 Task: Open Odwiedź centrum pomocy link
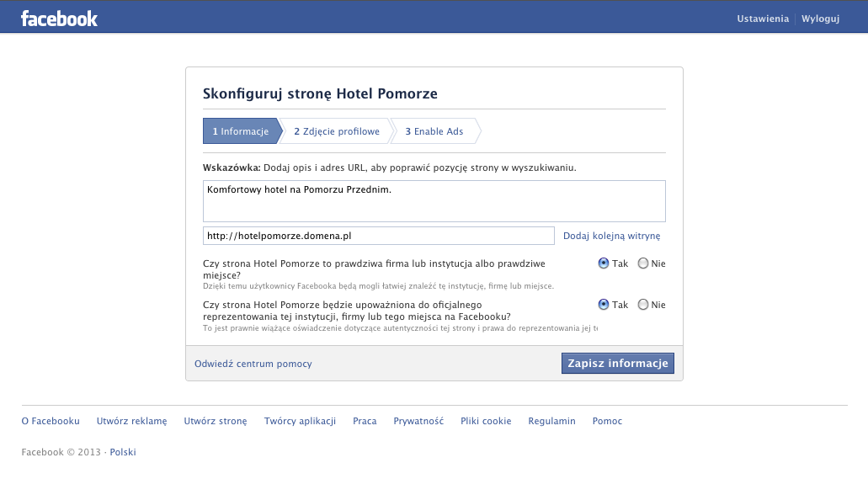click(x=253, y=364)
